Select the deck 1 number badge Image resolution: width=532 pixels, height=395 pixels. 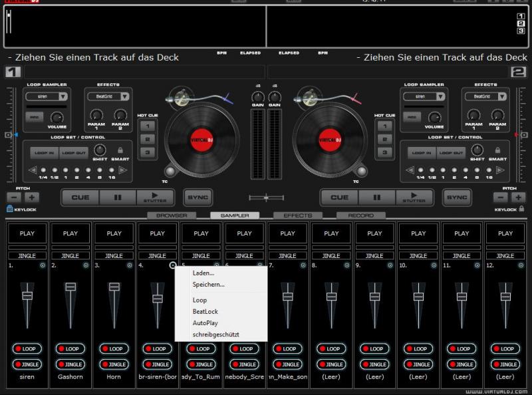click(13, 72)
